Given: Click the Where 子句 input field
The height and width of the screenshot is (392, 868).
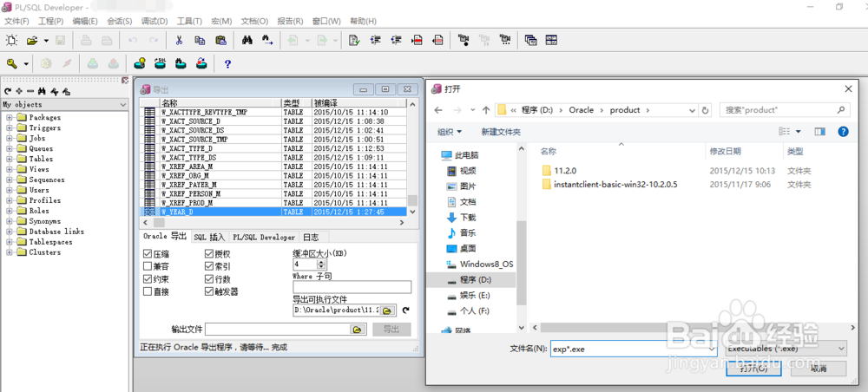Looking at the screenshot, I should [x=352, y=287].
